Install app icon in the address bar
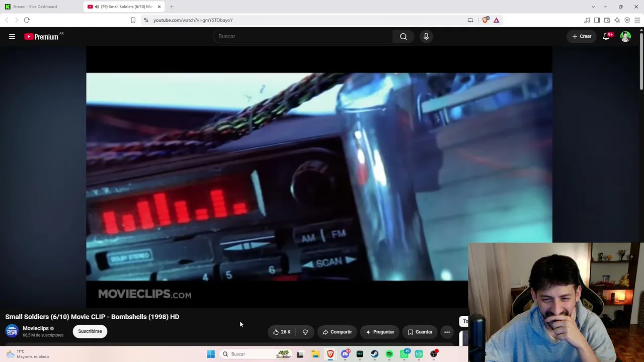 pos(470,20)
